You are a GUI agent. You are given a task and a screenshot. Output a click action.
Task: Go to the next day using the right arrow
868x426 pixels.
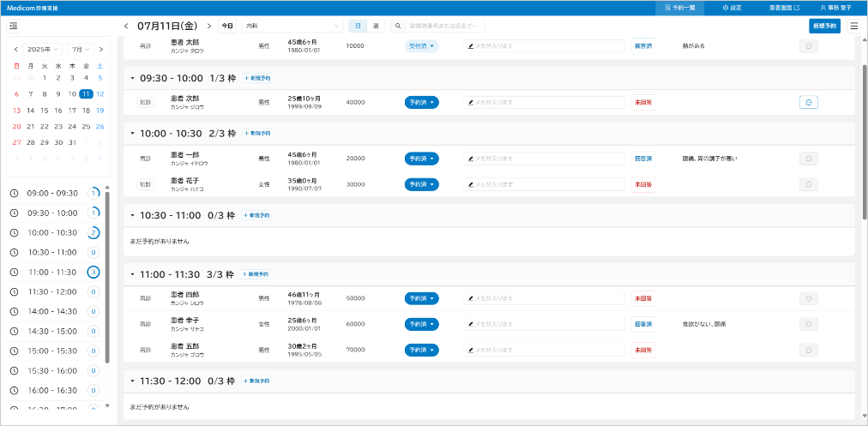pyautogui.click(x=208, y=26)
